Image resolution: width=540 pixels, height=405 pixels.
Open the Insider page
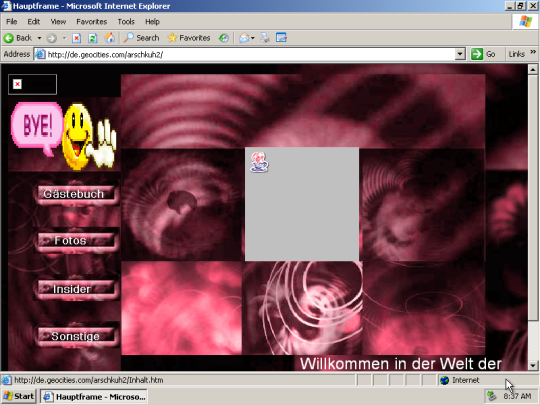point(76,289)
